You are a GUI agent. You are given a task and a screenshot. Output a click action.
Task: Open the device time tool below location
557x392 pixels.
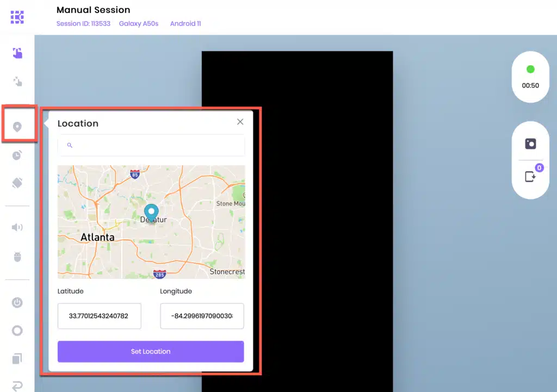[x=17, y=155]
